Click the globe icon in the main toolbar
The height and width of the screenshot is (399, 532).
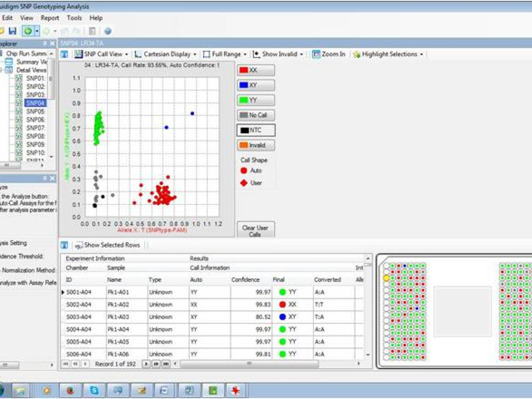108,31
